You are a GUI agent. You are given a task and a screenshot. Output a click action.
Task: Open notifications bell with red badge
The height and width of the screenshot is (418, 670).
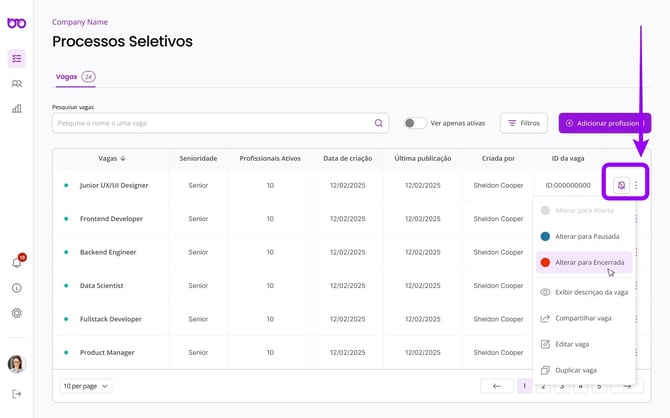(17, 262)
